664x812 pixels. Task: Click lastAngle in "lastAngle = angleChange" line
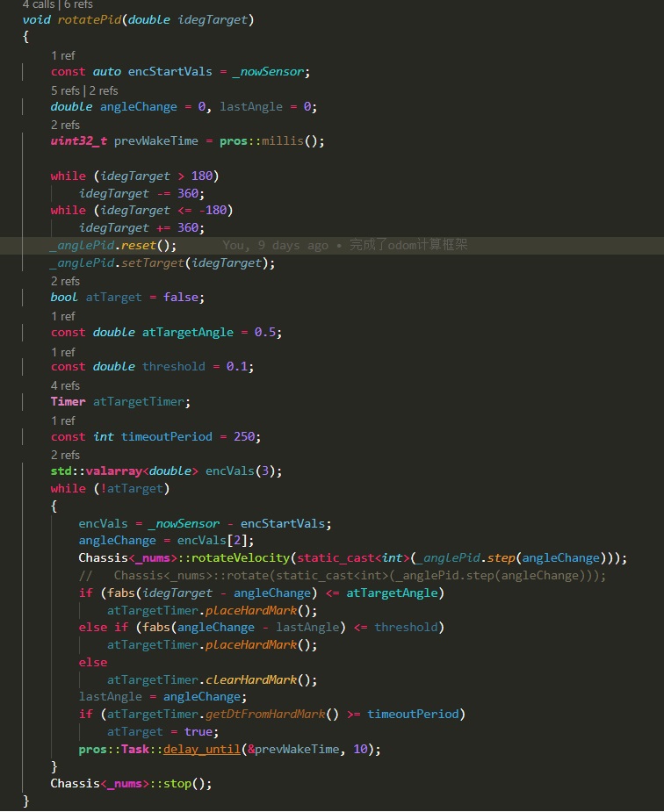click(111, 697)
